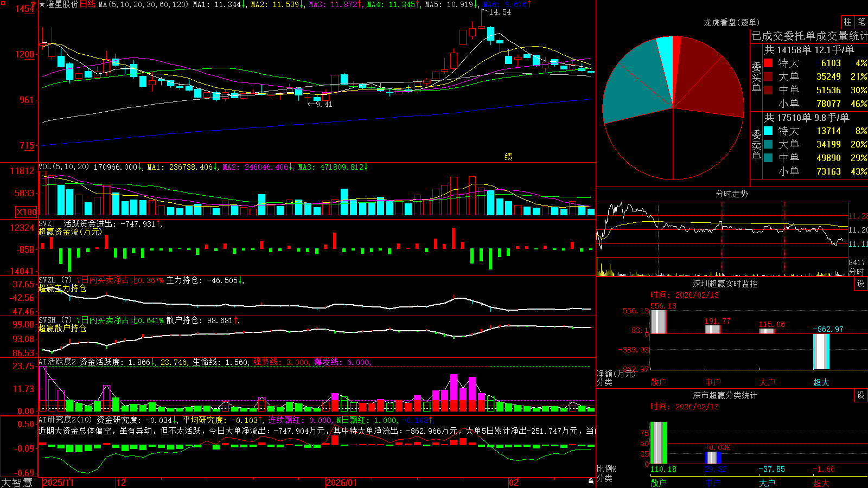The height and width of the screenshot is (488, 868).
Task: Click the 8417 intraday volume label
Action: (857, 262)
